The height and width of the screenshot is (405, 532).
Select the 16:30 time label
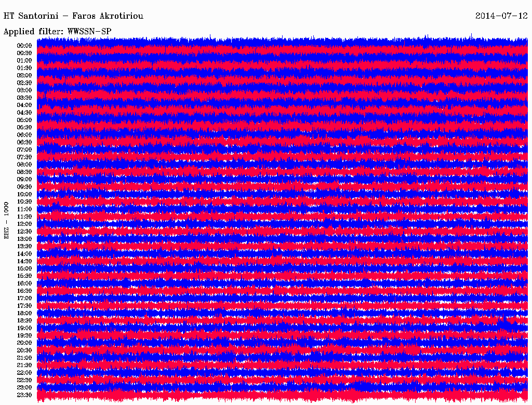coord(24,291)
